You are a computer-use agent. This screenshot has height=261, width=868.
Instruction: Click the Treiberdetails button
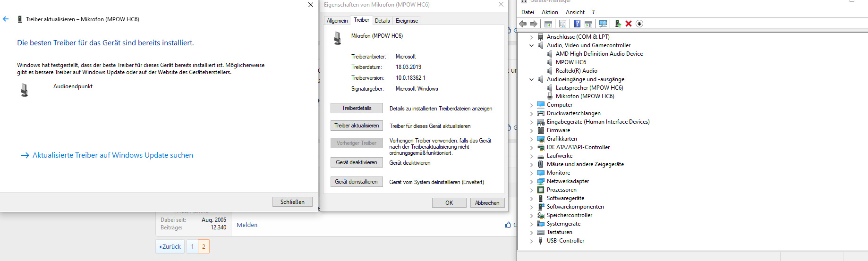(x=357, y=108)
